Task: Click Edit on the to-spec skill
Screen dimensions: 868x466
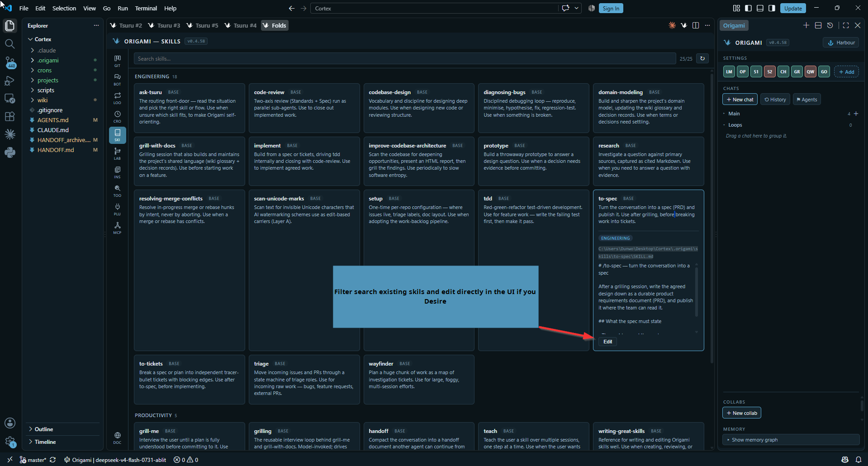Action: (x=607, y=342)
